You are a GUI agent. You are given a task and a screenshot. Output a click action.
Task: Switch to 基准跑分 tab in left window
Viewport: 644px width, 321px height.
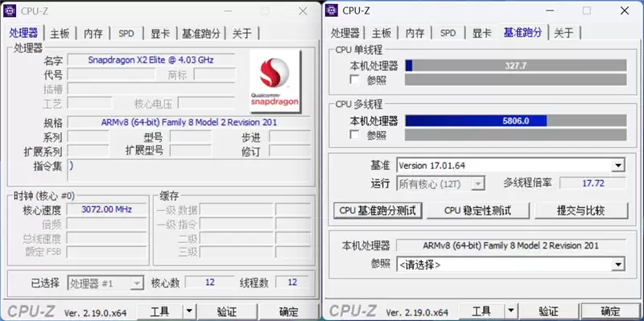201,33
